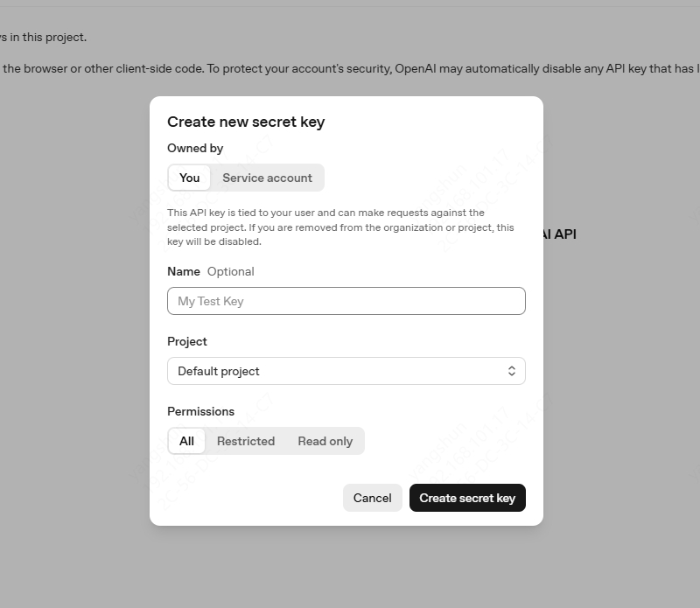700x608 pixels.
Task: Click the up-down chevron on the project selector
Action: 512,371
